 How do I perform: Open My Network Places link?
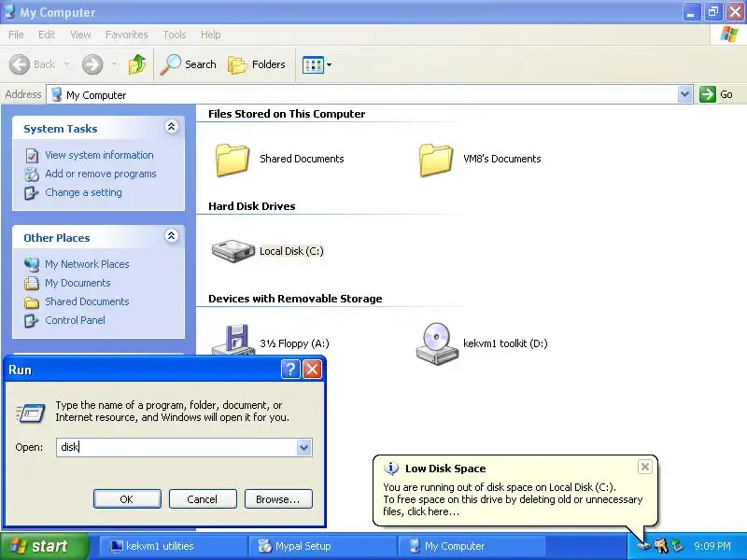(87, 264)
